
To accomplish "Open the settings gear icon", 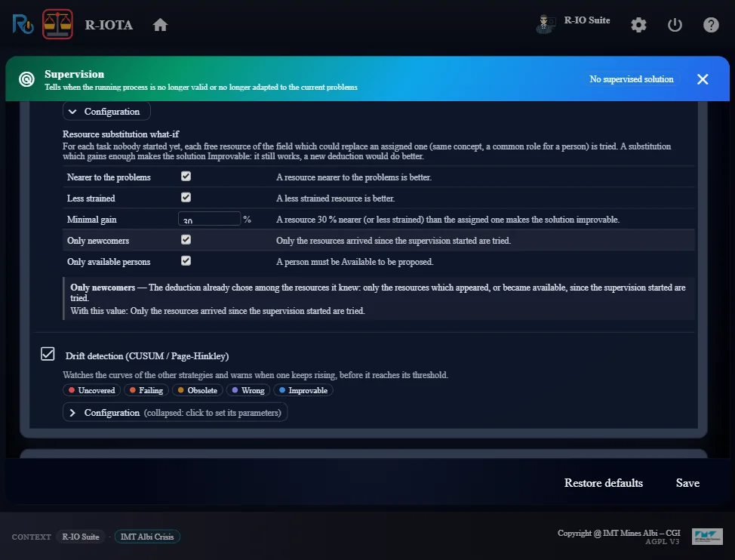I will point(638,25).
